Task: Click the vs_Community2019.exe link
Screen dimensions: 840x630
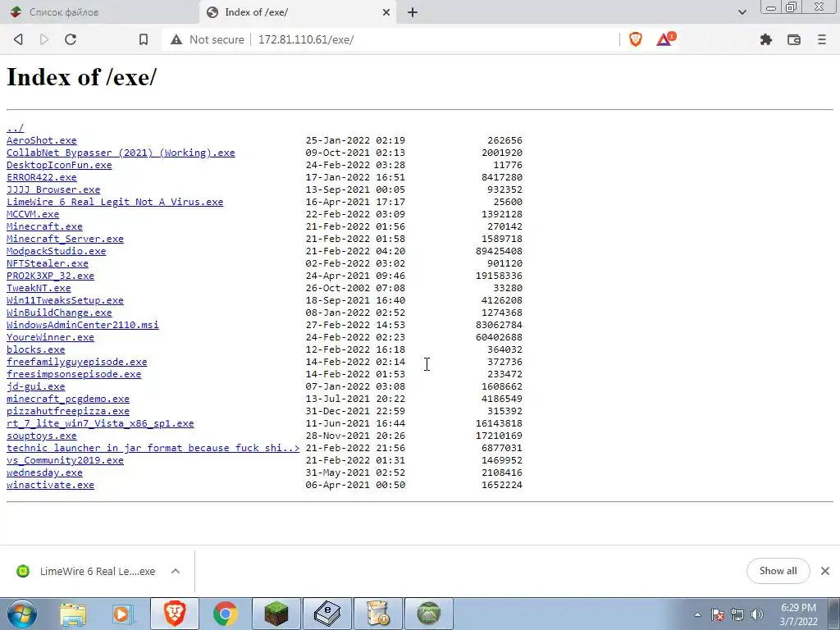Action: tap(65, 460)
